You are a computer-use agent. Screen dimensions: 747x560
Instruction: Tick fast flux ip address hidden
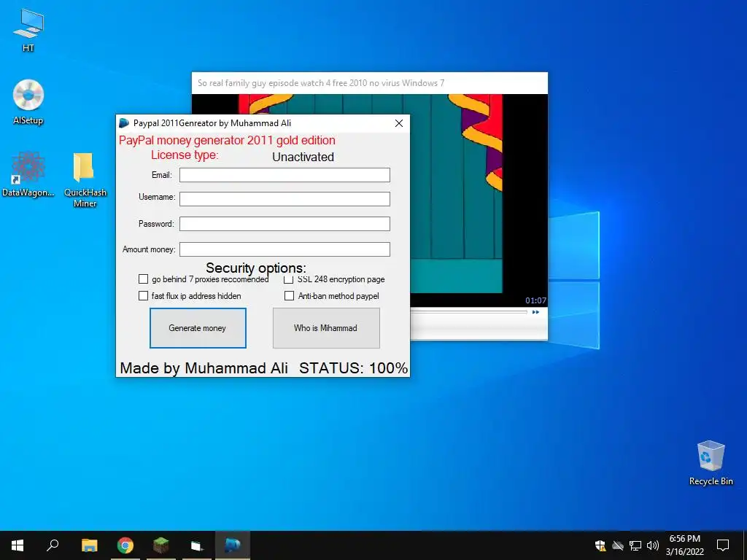click(x=143, y=296)
